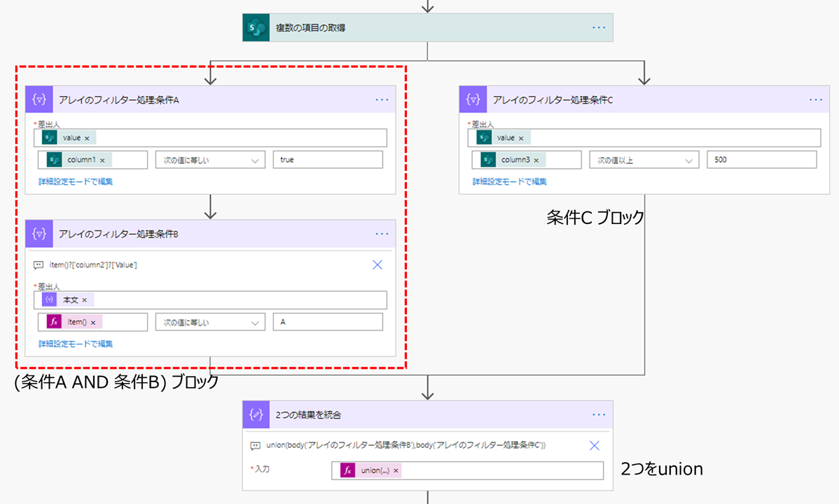The image size is (839, 504).
Task: Select the filter array icon on 条件B action
Action: pos(39,234)
